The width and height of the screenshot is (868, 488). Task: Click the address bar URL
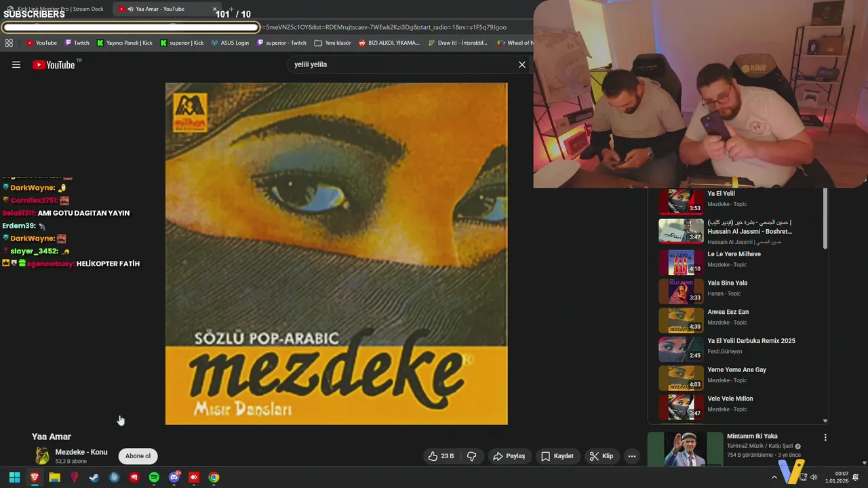coord(384,27)
